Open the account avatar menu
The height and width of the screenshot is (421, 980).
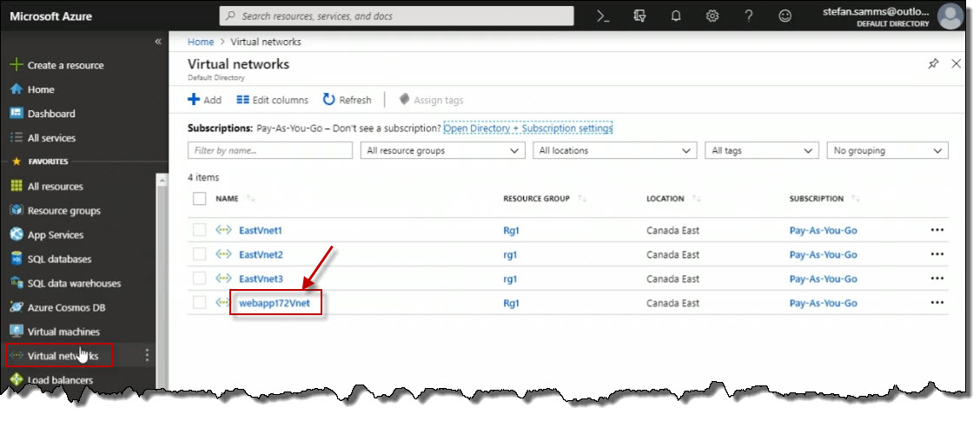950,16
